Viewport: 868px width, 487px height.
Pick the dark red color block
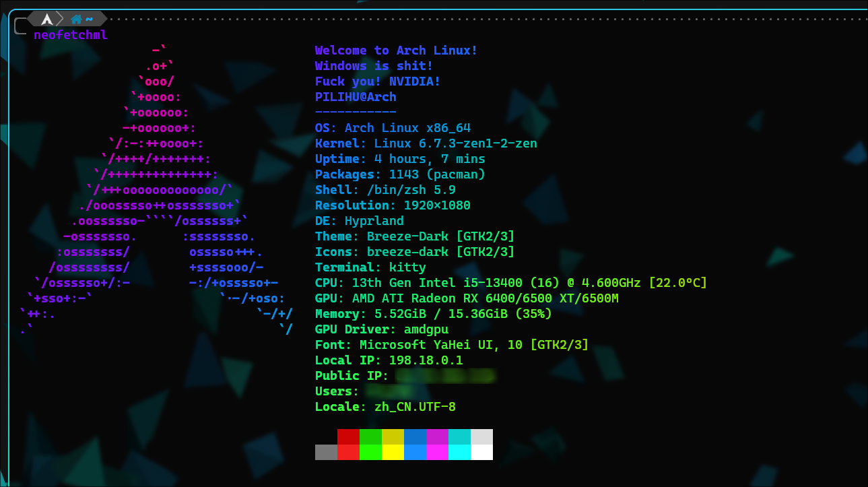348,436
